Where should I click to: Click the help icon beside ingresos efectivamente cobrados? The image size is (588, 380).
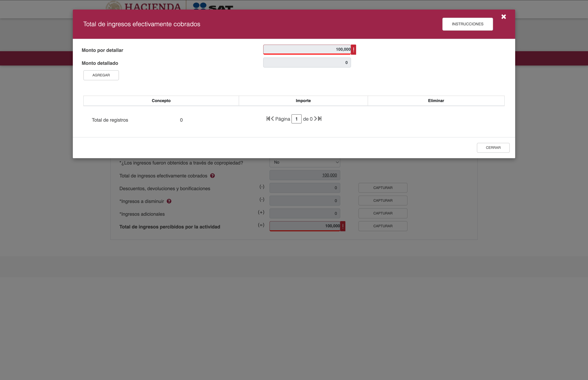(212, 176)
